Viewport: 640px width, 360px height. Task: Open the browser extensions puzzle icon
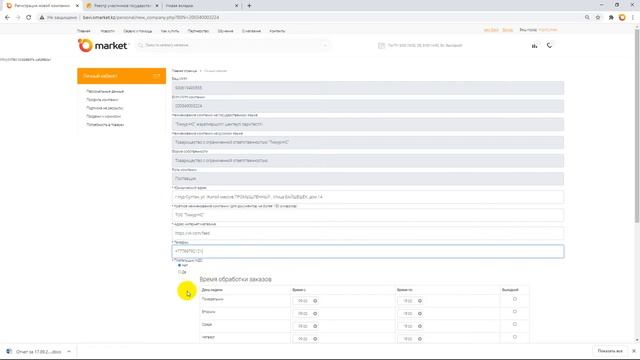point(611,18)
